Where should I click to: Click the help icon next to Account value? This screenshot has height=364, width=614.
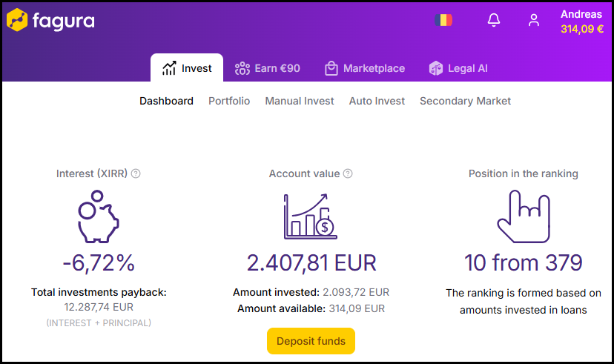(x=348, y=173)
